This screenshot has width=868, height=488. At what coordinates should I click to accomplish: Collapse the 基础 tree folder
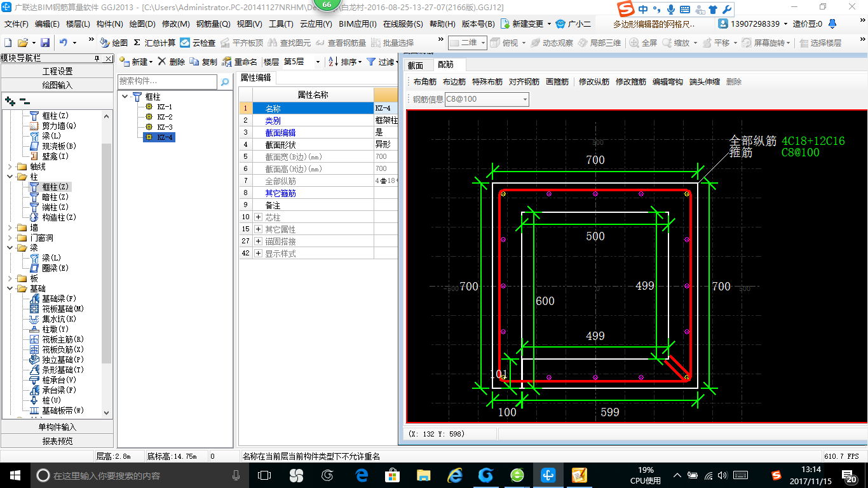10,288
